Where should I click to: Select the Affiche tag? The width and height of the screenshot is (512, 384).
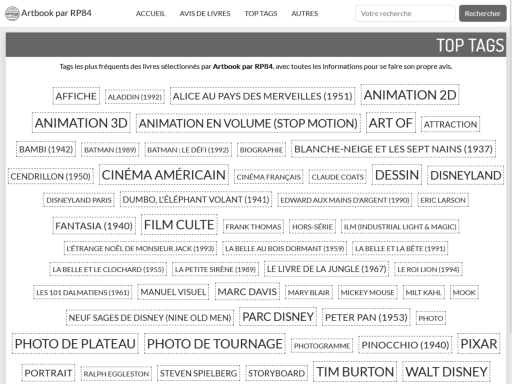click(76, 96)
